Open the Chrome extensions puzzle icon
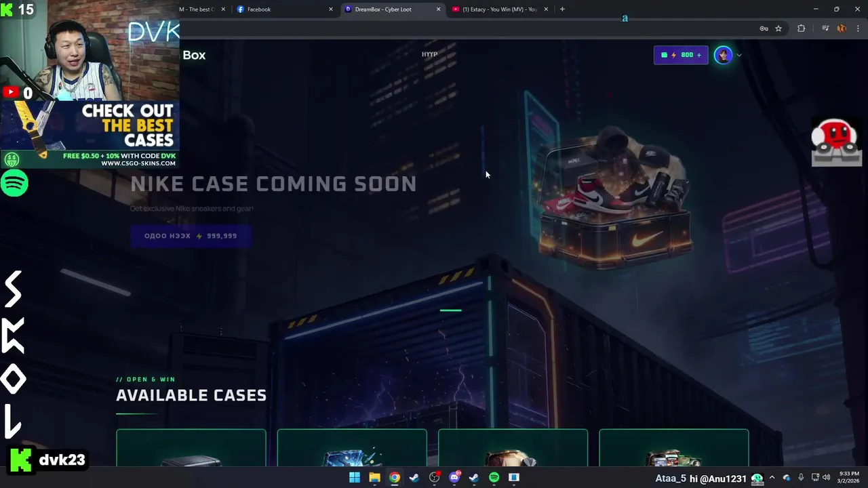 (x=801, y=28)
